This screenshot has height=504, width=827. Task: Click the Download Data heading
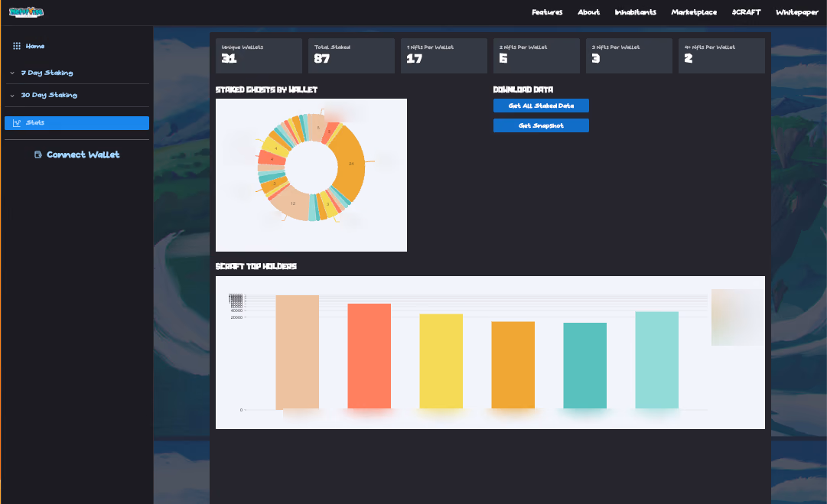point(523,89)
